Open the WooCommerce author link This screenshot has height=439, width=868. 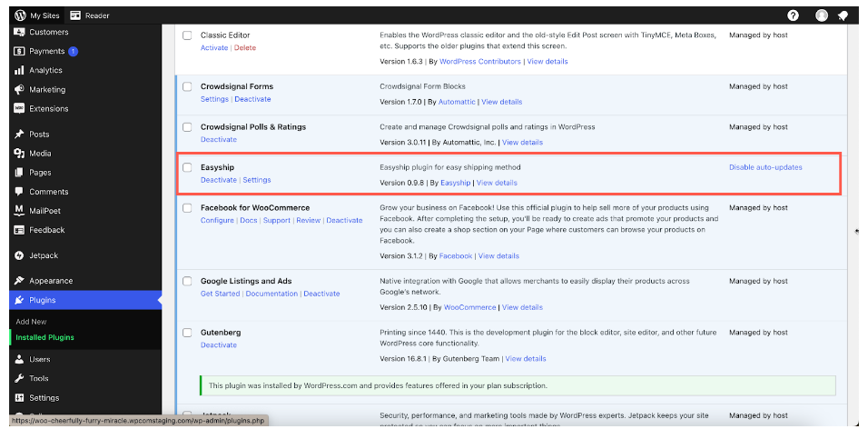(x=470, y=307)
